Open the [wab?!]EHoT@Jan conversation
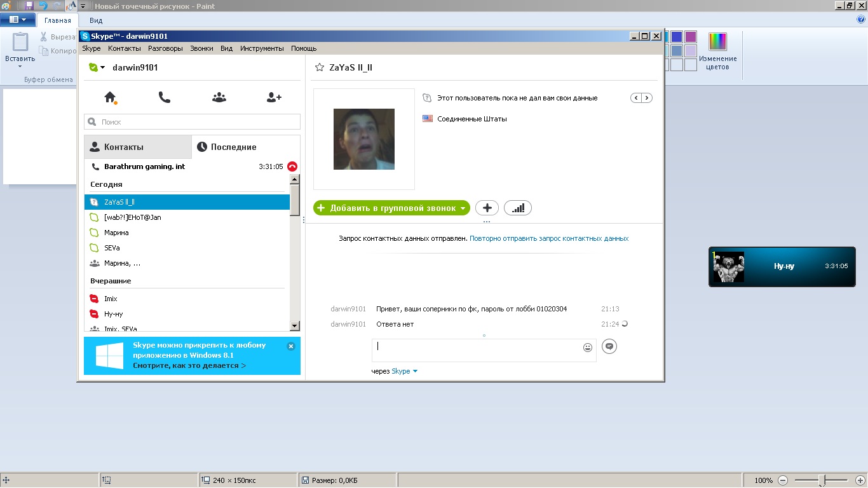The height and width of the screenshot is (488, 868). [187, 217]
